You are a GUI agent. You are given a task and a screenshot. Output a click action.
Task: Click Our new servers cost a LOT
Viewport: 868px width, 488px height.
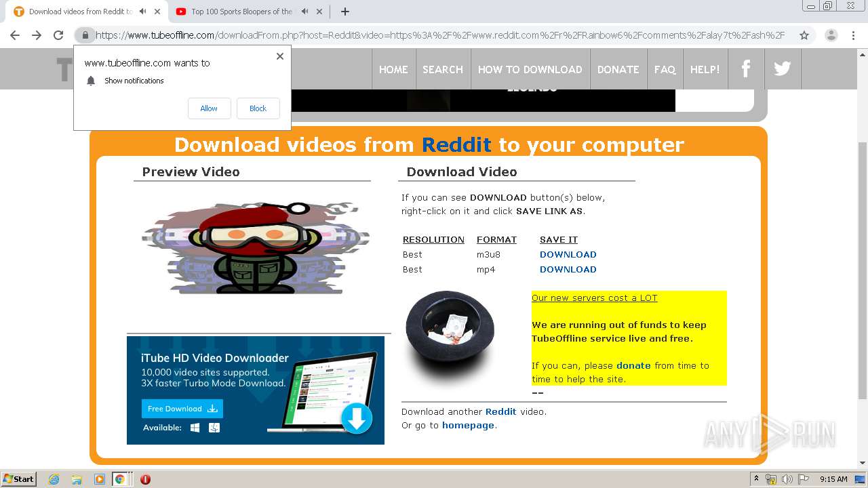click(x=595, y=298)
